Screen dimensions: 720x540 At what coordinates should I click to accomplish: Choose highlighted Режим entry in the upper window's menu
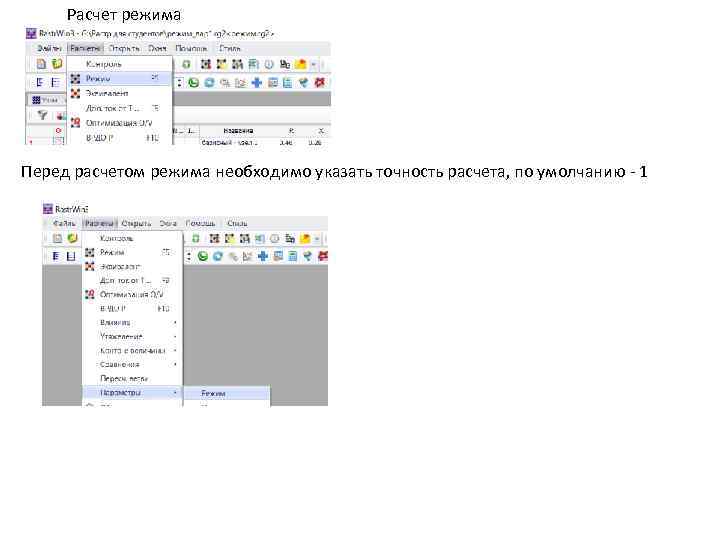(x=120, y=79)
